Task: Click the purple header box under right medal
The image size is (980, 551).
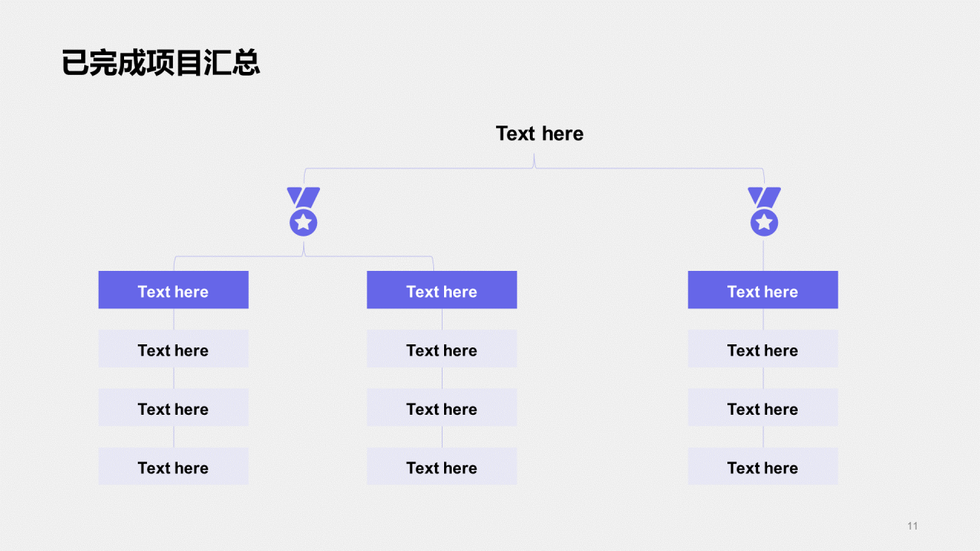Action: click(x=763, y=290)
